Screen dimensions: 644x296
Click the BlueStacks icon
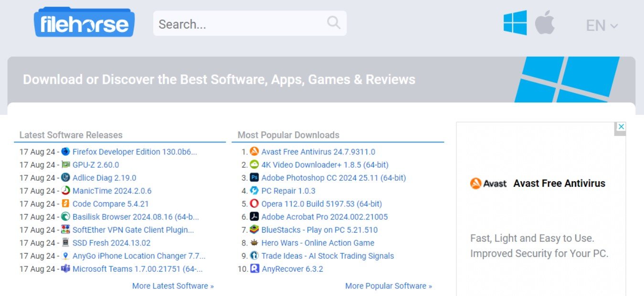(x=254, y=230)
